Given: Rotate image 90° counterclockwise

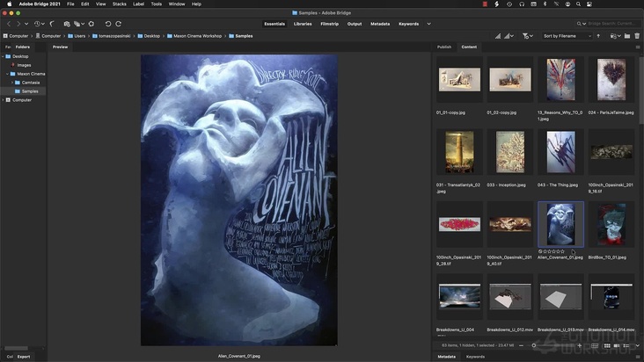Looking at the screenshot, I should [x=110, y=24].
